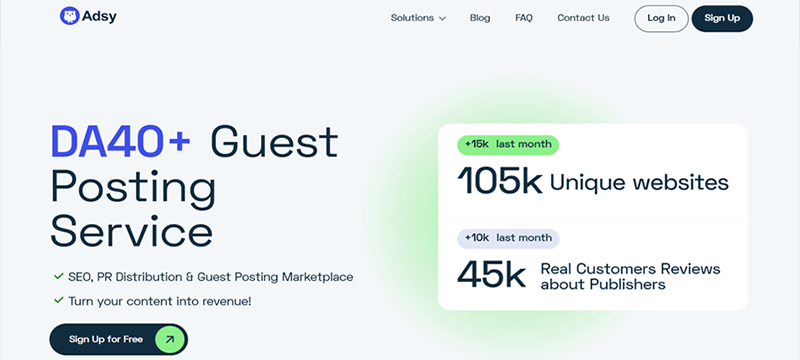Click the Sign Up header button
Viewport: 800px width, 360px height.
pos(722,18)
